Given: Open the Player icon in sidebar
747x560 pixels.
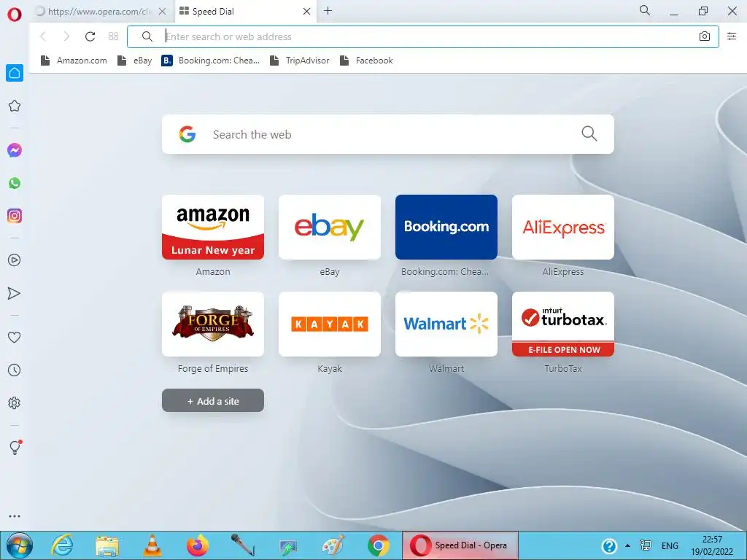Looking at the screenshot, I should [15, 260].
